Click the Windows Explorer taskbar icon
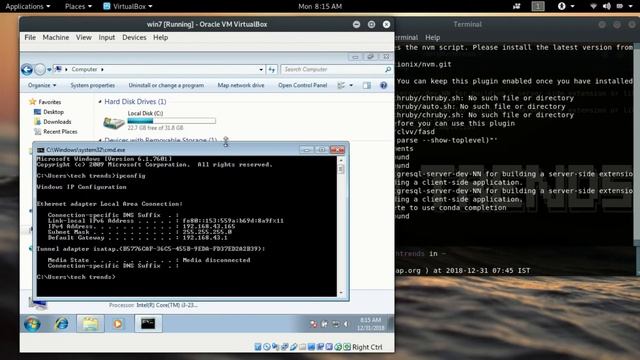Image resolution: width=640 pixels, height=360 pixels. (x=90, y=324)
